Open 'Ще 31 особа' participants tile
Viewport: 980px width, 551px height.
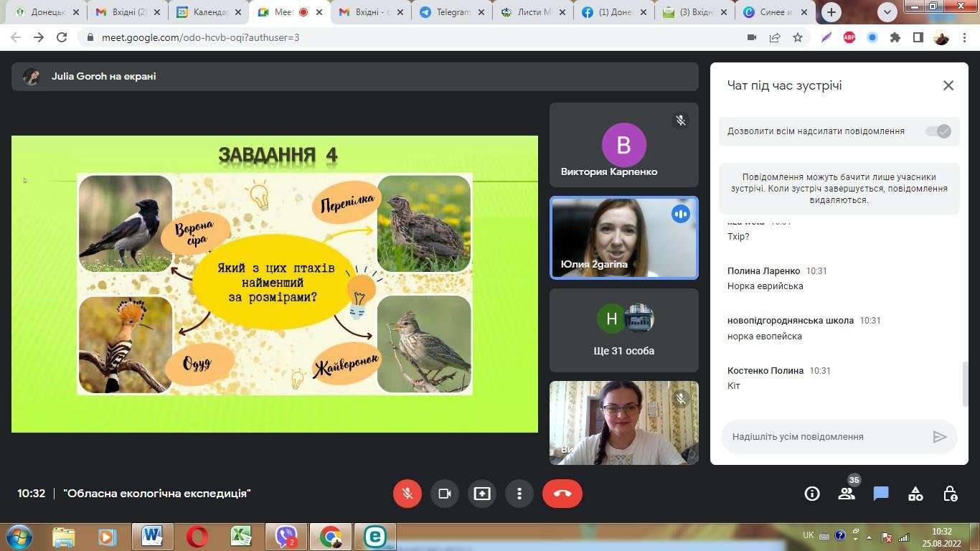tap(623, 330)
